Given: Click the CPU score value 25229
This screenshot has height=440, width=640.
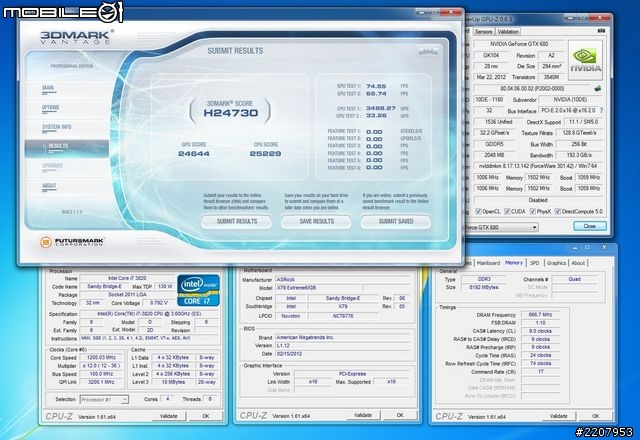Looking at the screenshot, I should pos(265,153).
